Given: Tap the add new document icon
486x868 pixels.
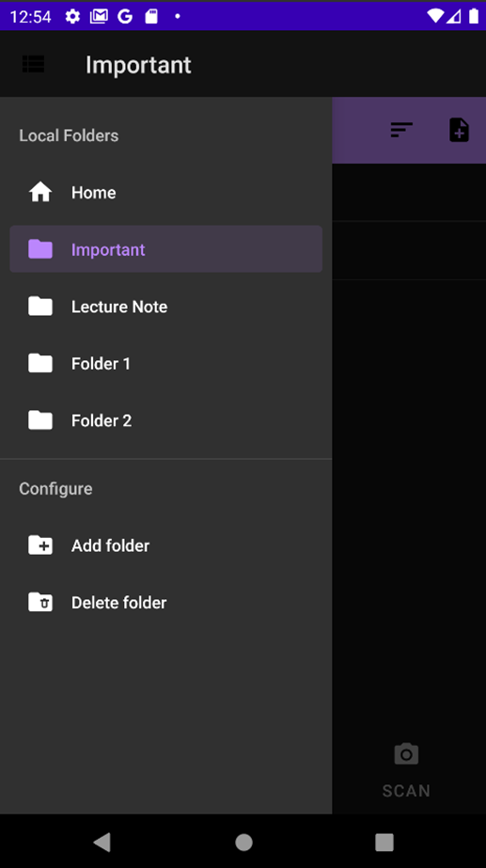Looking at the screenshot, I should [x=459, y=130].
